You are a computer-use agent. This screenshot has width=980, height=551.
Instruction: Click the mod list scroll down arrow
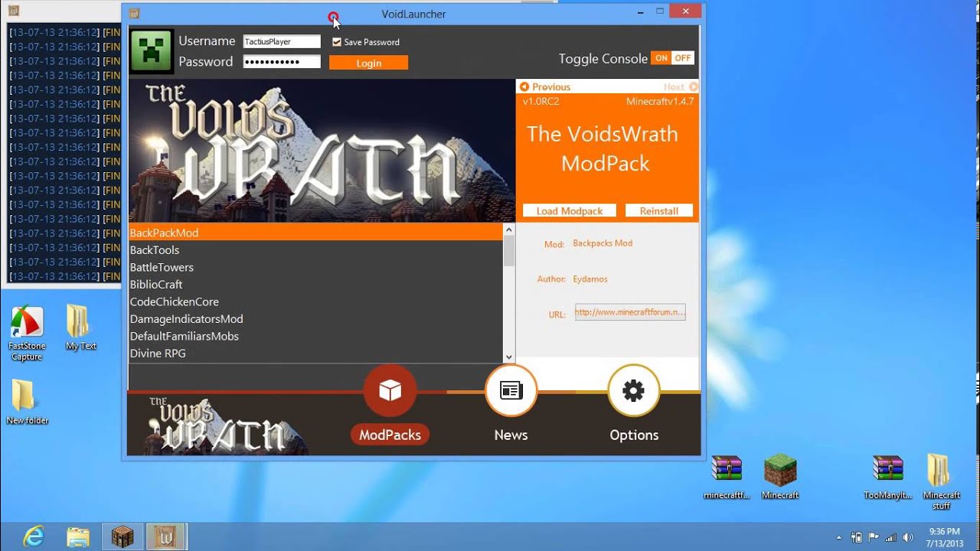click(509, 357)
